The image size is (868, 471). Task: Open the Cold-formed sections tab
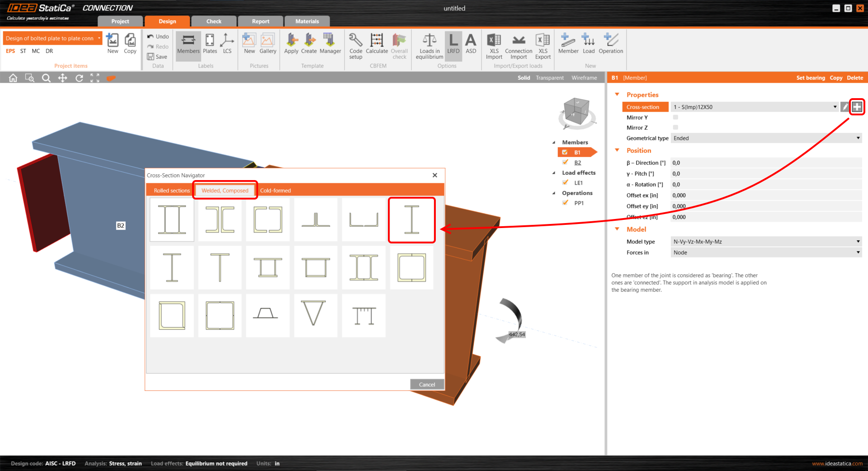click(x=275, y=190)
